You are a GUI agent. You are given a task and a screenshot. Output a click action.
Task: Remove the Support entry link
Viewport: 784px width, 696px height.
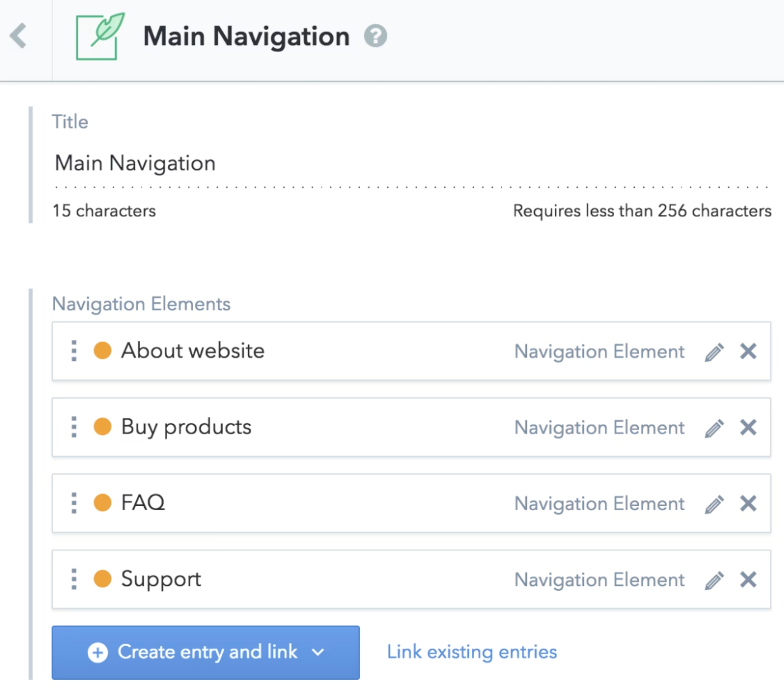click(x=748, y=579)
